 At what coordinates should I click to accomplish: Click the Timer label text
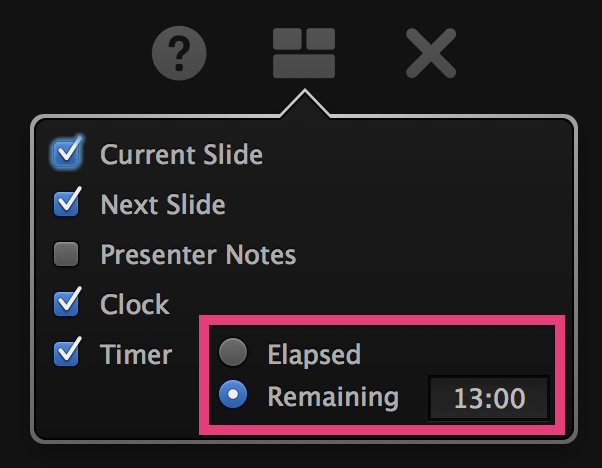pyautogui.click(x=136, y=353)
